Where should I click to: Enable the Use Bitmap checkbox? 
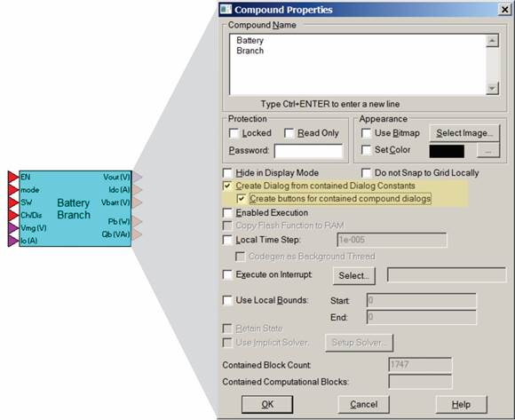click(366, 133)
